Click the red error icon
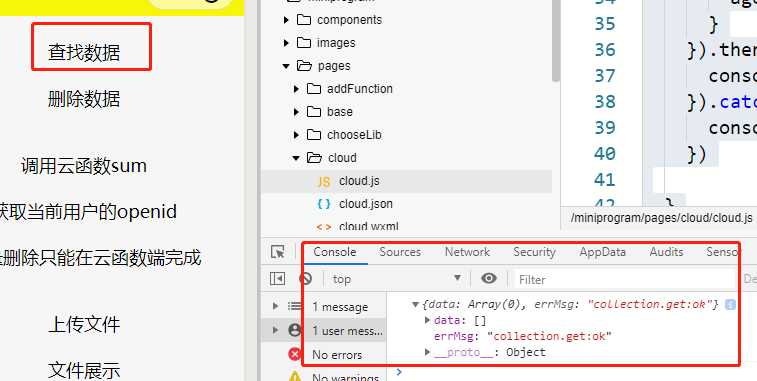The image size is (757, 381). pos(294,354)
